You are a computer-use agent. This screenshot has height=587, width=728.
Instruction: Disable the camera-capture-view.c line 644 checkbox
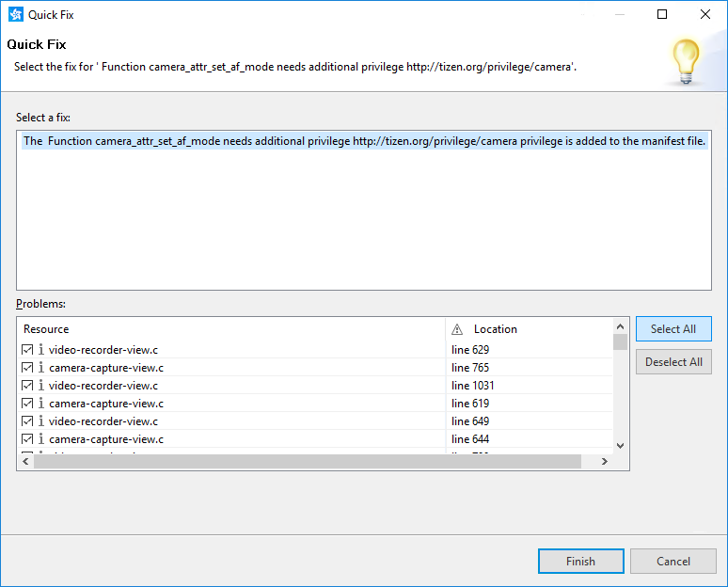coord(27,439)
